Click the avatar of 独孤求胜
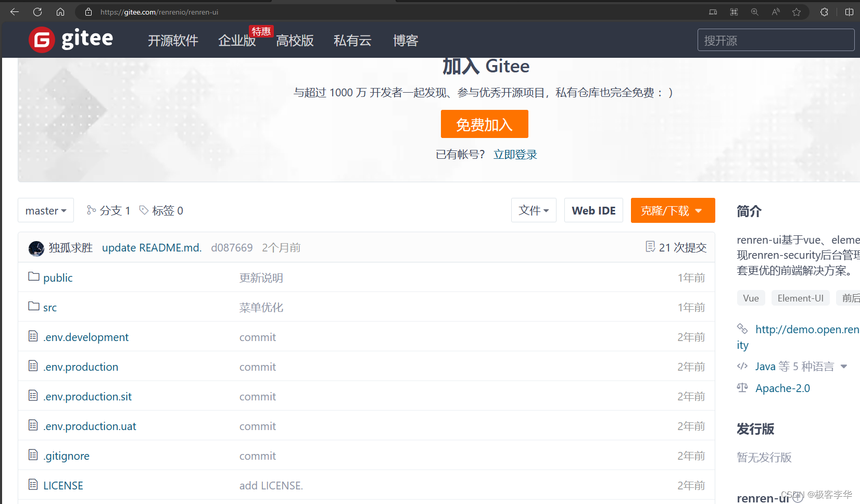The image size is (860, 504). pos(36,248)
